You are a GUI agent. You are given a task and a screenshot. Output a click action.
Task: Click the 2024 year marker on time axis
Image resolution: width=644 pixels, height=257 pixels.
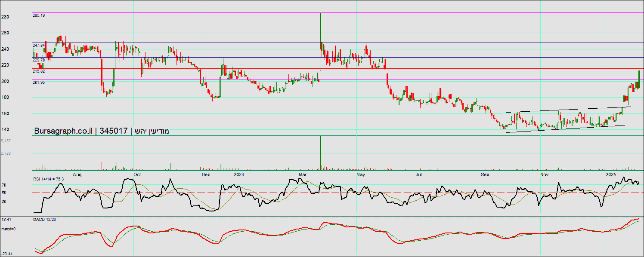click(239, 174)
